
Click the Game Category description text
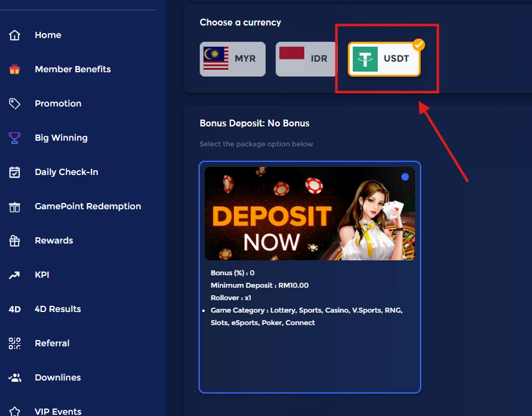click(x=307, y=316)
